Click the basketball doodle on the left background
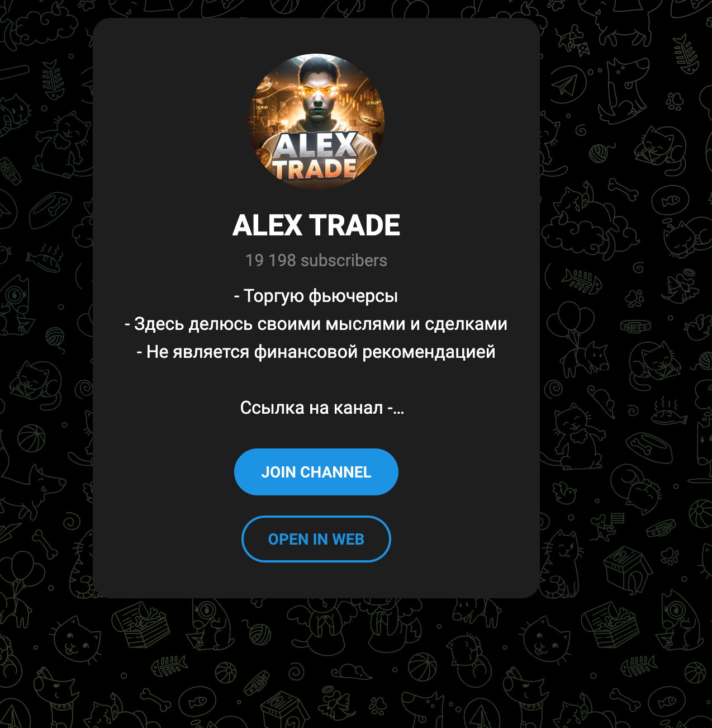 click(x=31, y=438)
